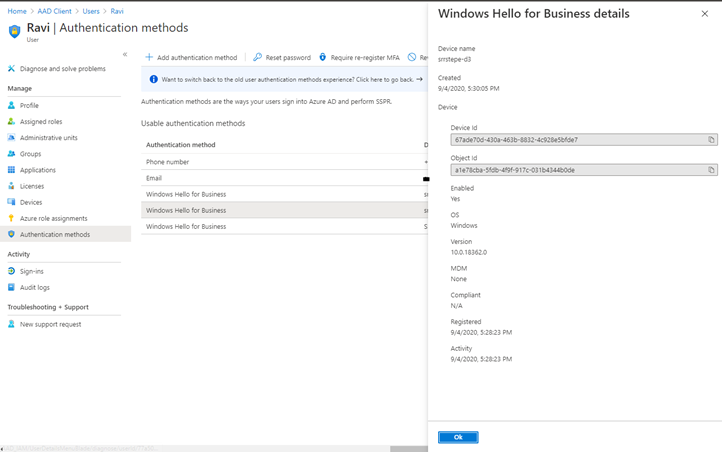This screenshot has width=722, height=452.
Task: Copy the Object Id value
Action: 711,170
